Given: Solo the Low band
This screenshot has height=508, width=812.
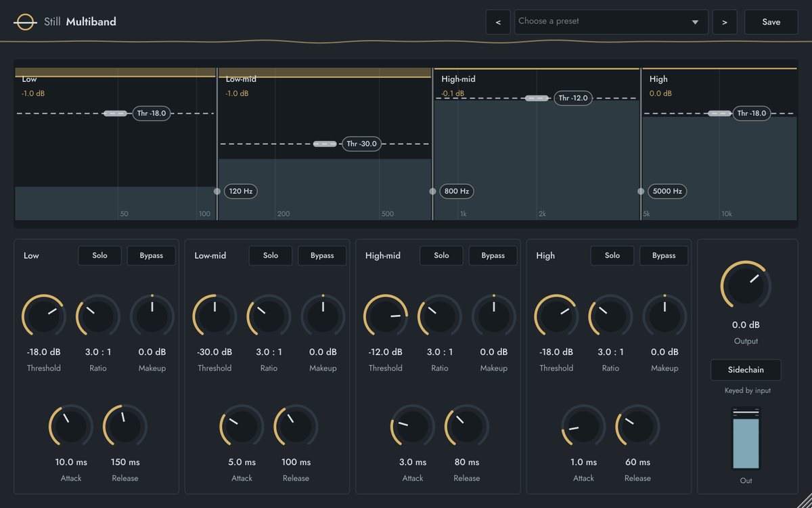Looking at the screenshot, I should (99, 255).
